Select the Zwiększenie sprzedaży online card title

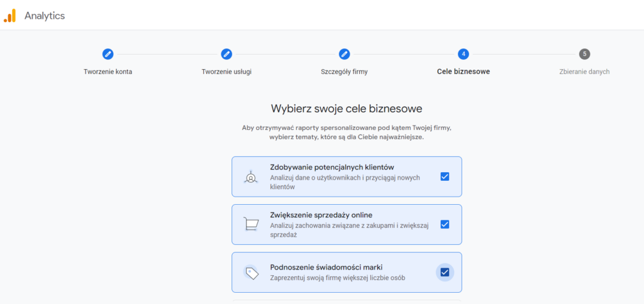(321, 215)
